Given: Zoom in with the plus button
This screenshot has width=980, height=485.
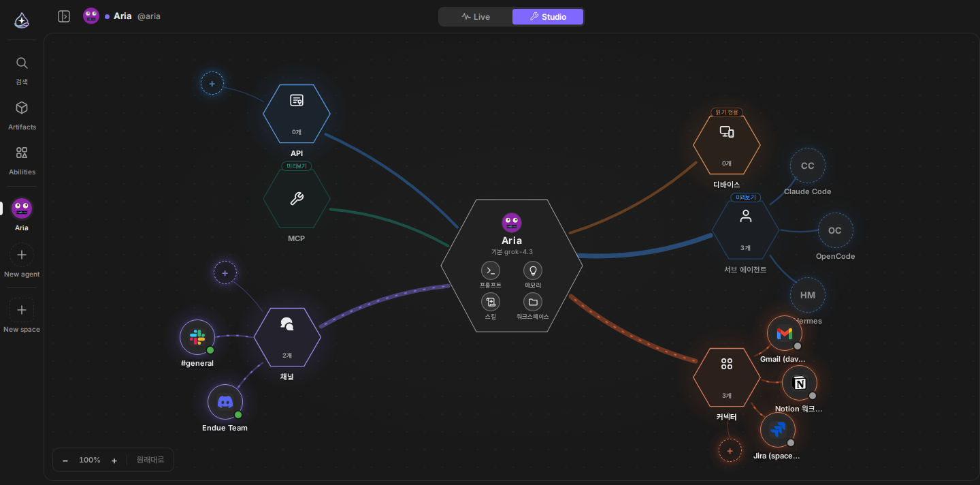Looking at the screenshot, I should [x=114, y=460].
